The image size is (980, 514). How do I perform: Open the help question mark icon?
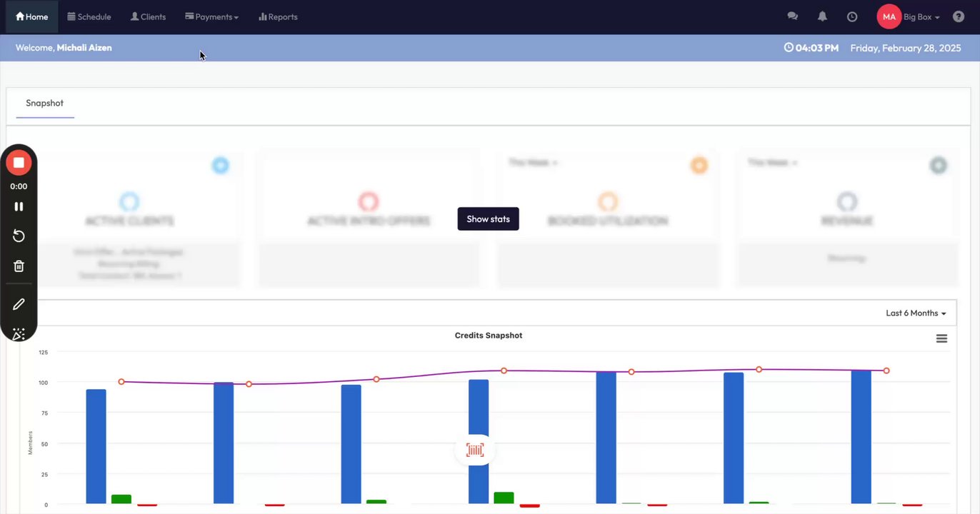coord(959,16)
